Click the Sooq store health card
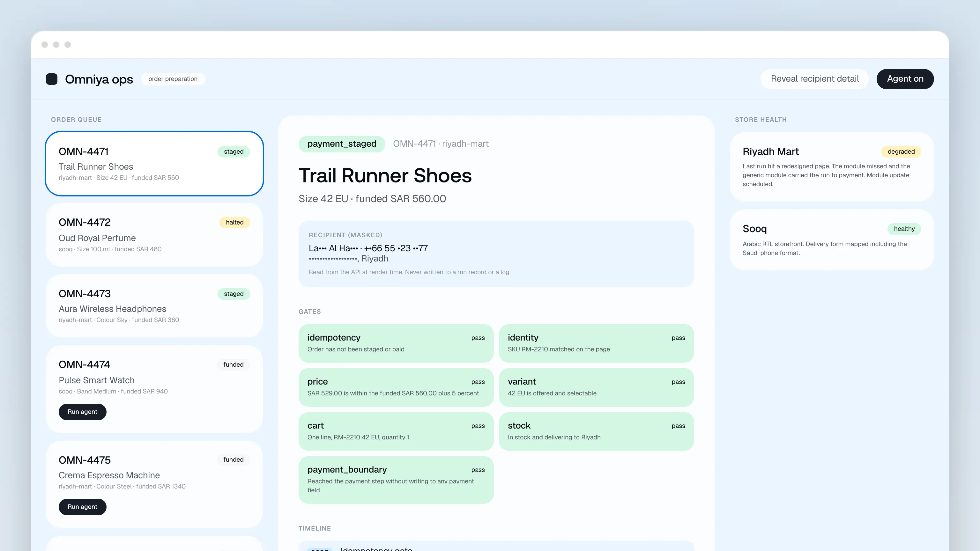980x551 pixels. (832, 240)
